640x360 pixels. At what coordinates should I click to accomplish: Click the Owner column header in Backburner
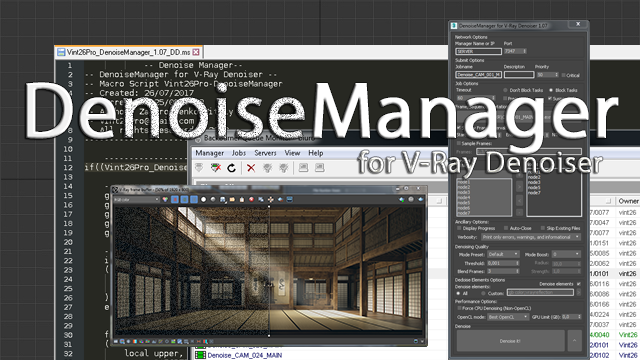(x=628, y=201)
